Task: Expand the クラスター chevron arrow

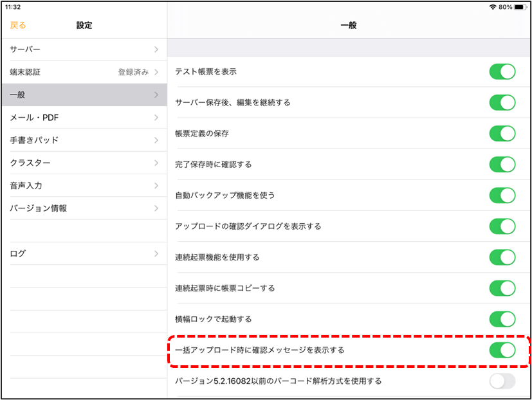Action: click(156, 163)
